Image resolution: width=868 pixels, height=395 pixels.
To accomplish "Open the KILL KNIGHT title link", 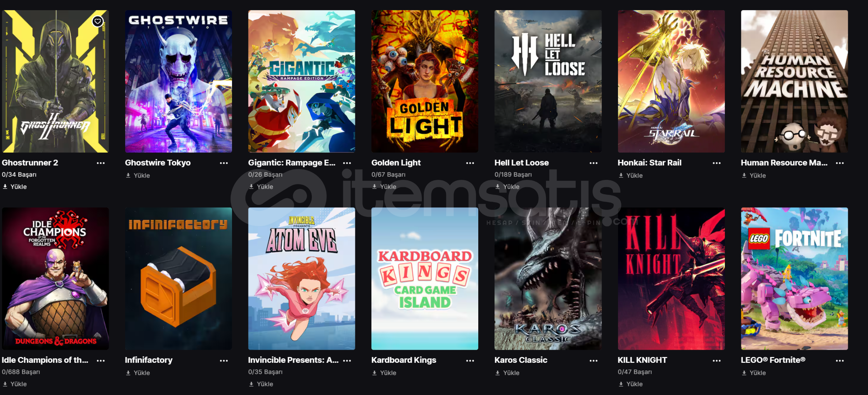I will 642,360.
